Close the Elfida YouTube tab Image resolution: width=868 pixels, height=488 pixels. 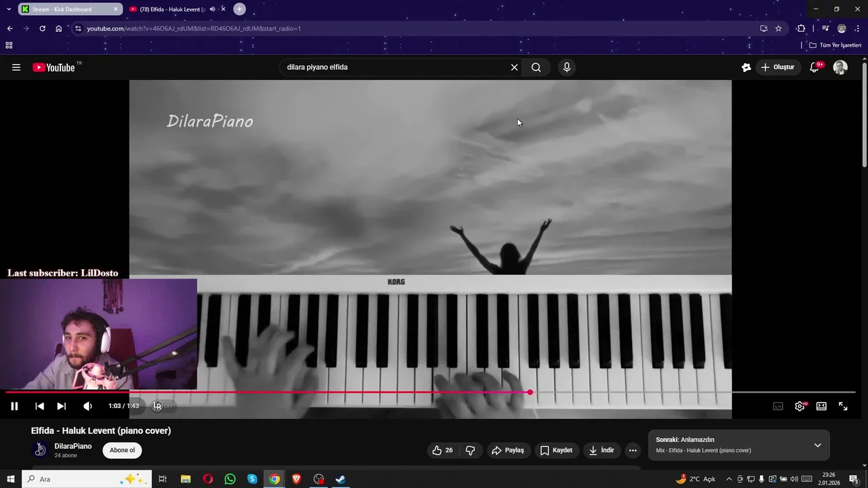point(223,9)
